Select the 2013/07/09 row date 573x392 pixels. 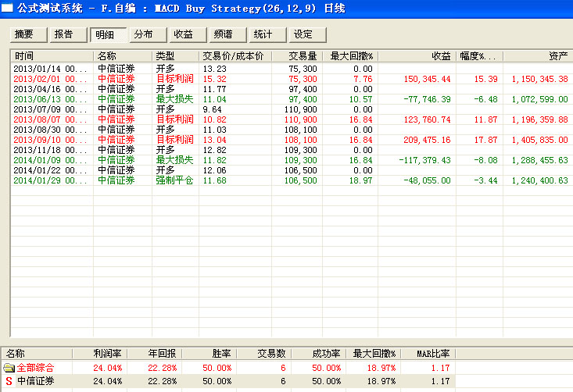pos(50,109)
